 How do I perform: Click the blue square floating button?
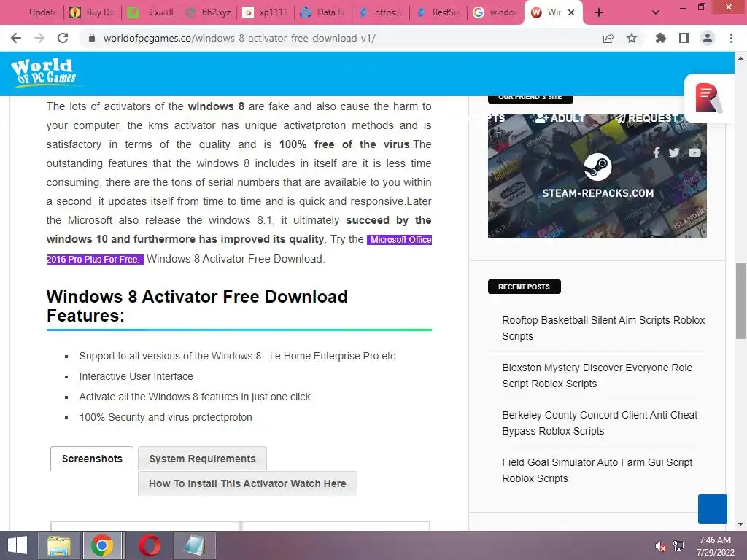(712, 508)
